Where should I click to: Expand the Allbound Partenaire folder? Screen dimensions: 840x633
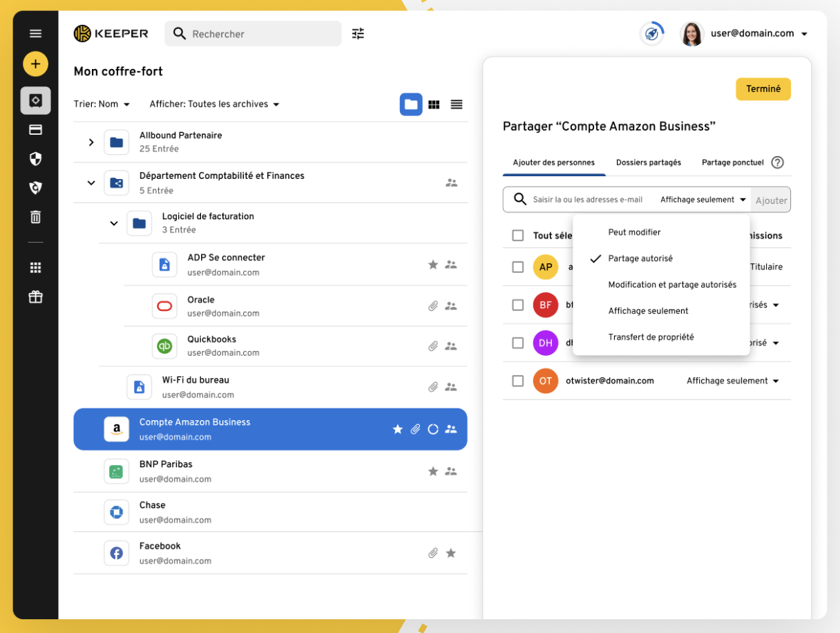coord(91,142)
